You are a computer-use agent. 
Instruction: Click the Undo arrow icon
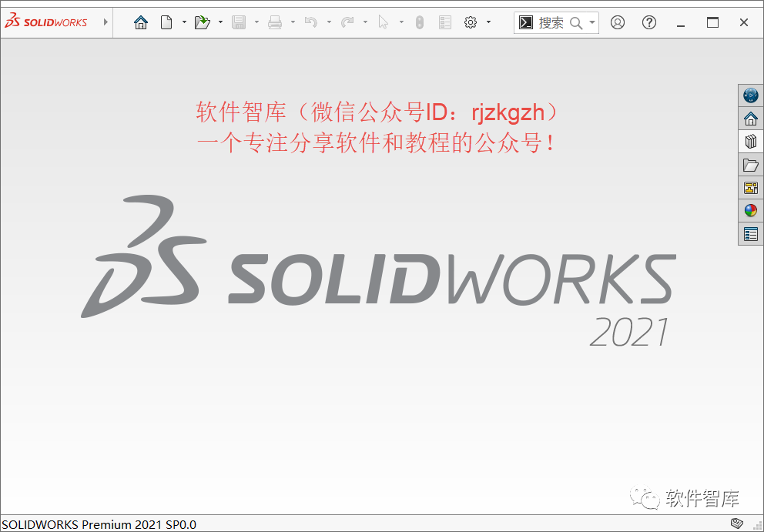[311, 22]
